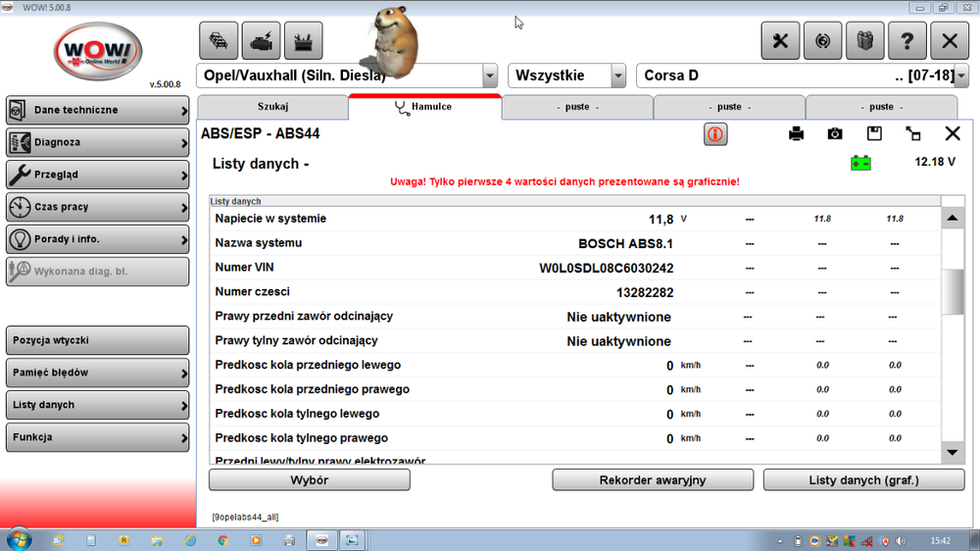Open the engine diagnostics icon button
Image resolution: width=980 pixels, height=551 pixels.
(261, 41)
